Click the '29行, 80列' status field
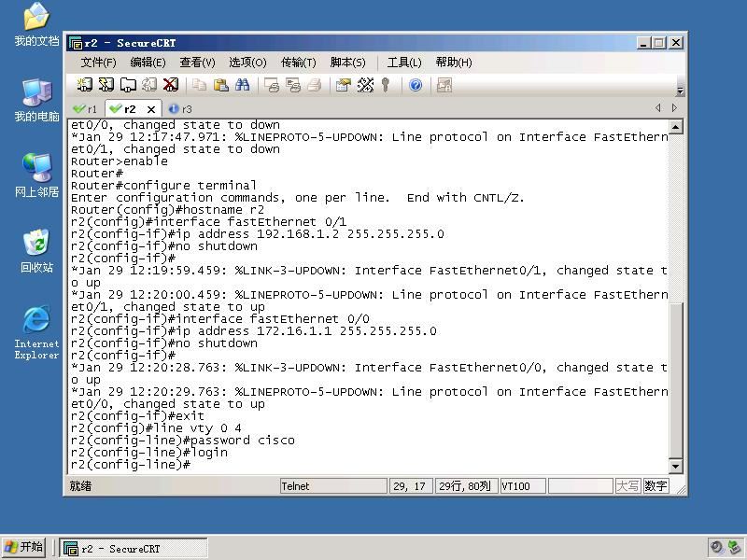747x560 pixels. [466, 486]
